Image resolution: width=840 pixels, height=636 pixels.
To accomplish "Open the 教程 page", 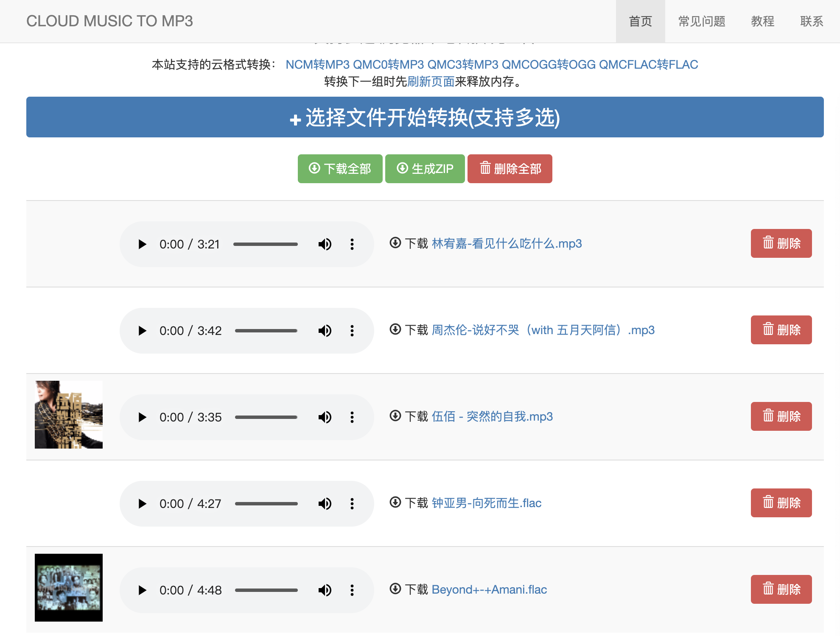I will [762, 21].
